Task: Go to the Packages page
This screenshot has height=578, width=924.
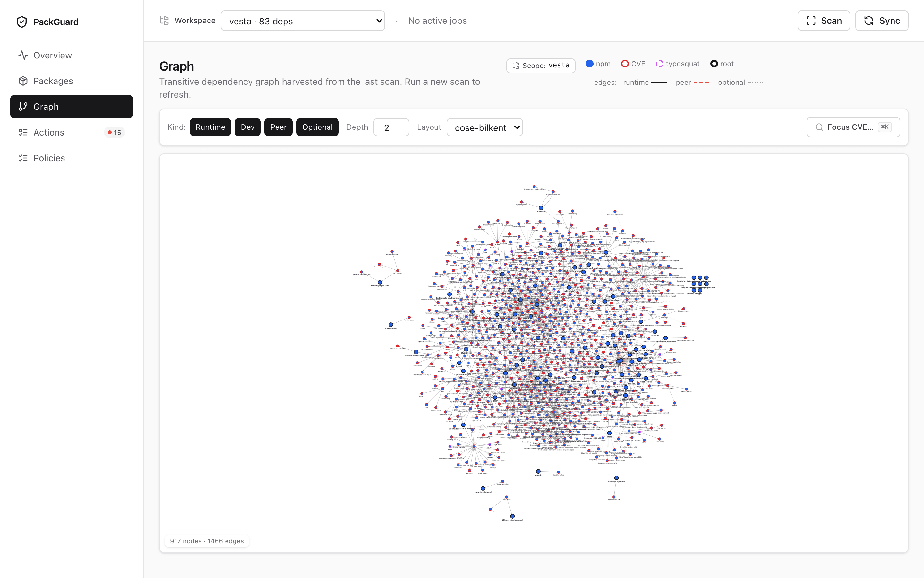Action: point(72,81)
